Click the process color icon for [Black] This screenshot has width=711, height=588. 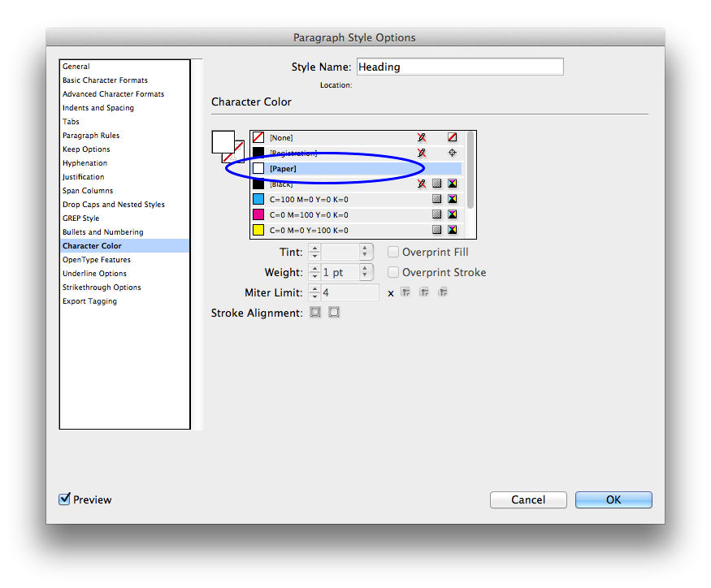[436, 184]
